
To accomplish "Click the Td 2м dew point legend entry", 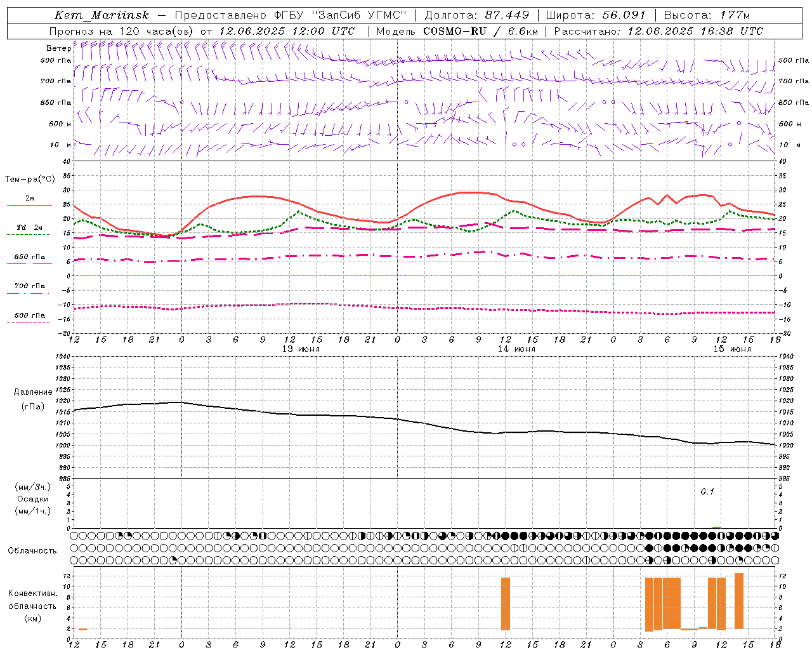I will click(x=30, y=229).
